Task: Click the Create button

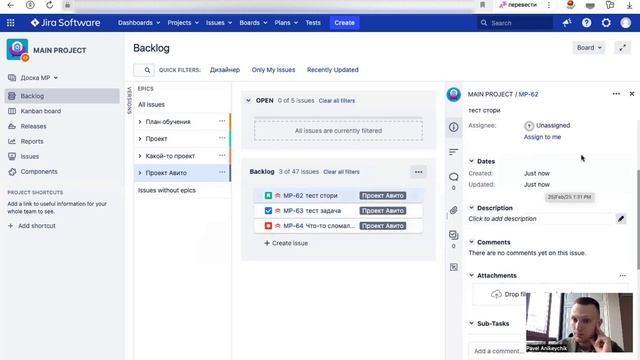Action: tap(344, 23)
